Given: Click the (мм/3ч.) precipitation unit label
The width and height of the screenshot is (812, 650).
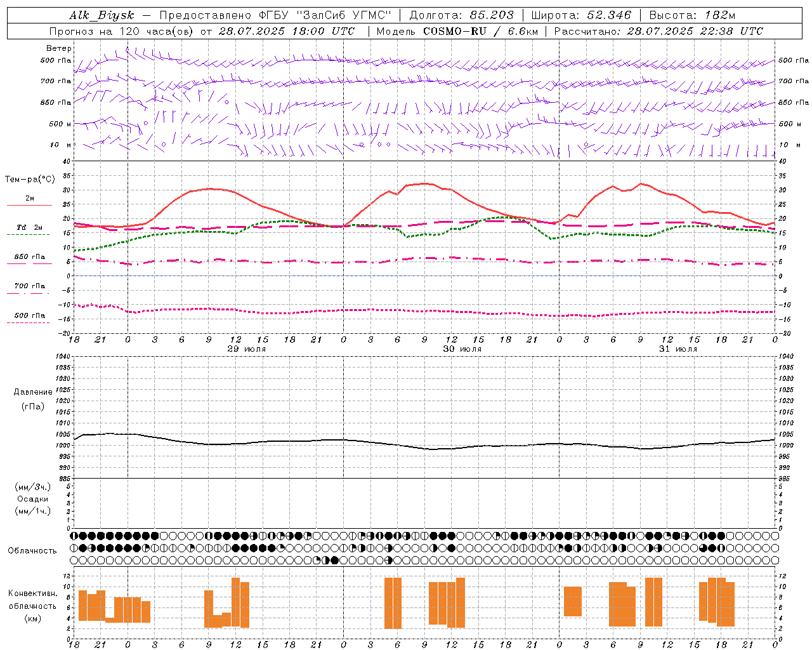Looking at the screenshot, I should tap(33, 487).
